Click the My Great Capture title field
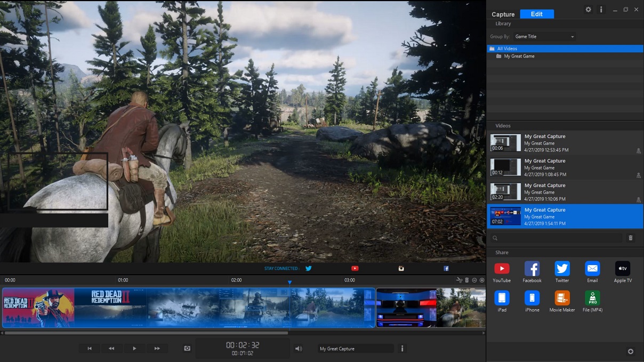 point(356,349)
